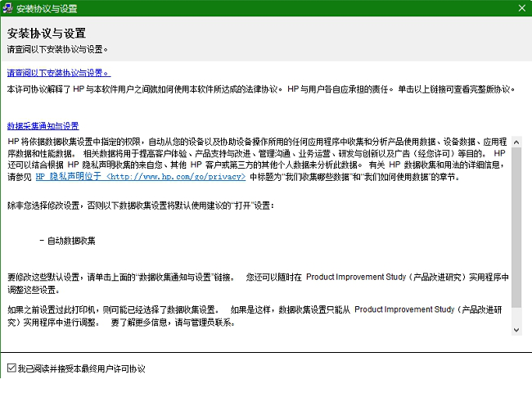Image resolution: width=532 pixels, height=393 pixels.
Task: Click the paragraph starting 要修改这些默认设置
Action: click(258, 283)
